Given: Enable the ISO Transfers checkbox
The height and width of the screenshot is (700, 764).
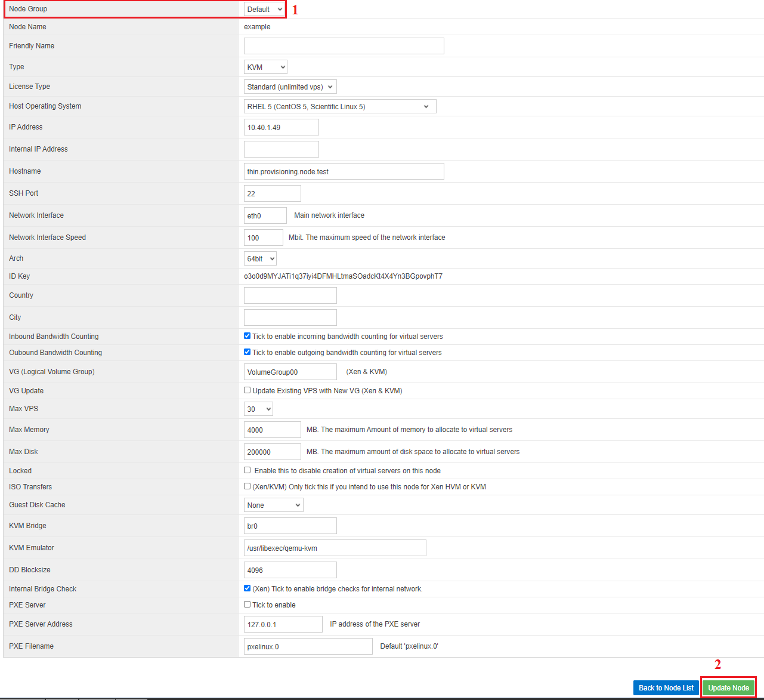Looking at the screenshot, I should pyautogui.click(x=248, y=486).
